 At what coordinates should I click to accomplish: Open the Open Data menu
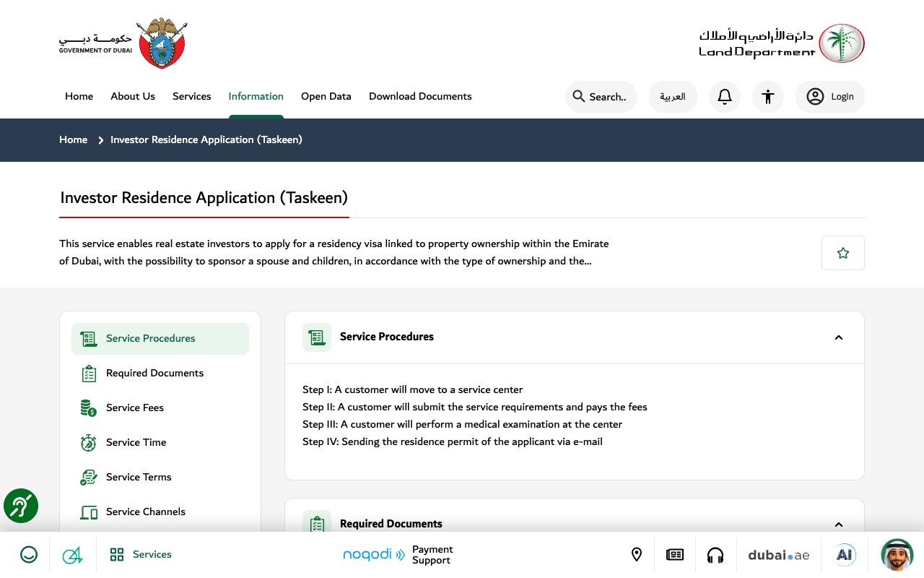tap(326, 97)
